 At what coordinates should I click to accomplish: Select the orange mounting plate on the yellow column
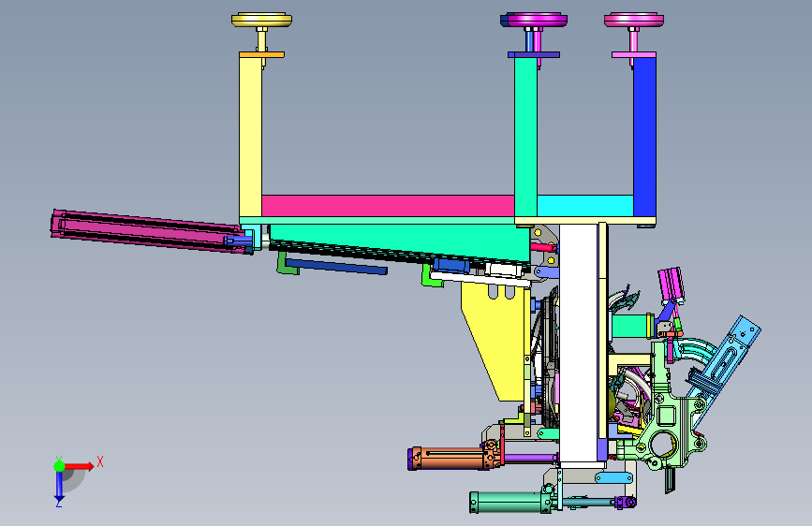tap(261, 54)
